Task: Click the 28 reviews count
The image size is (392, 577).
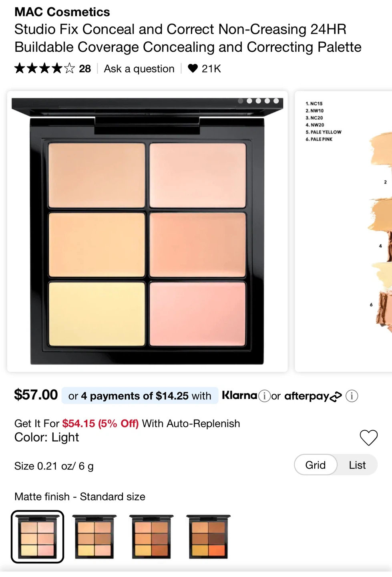Action: tap(85, 69)
